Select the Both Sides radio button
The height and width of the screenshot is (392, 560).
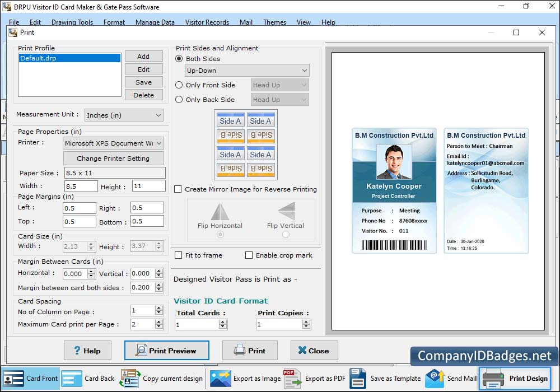click(x=179, y=59)
